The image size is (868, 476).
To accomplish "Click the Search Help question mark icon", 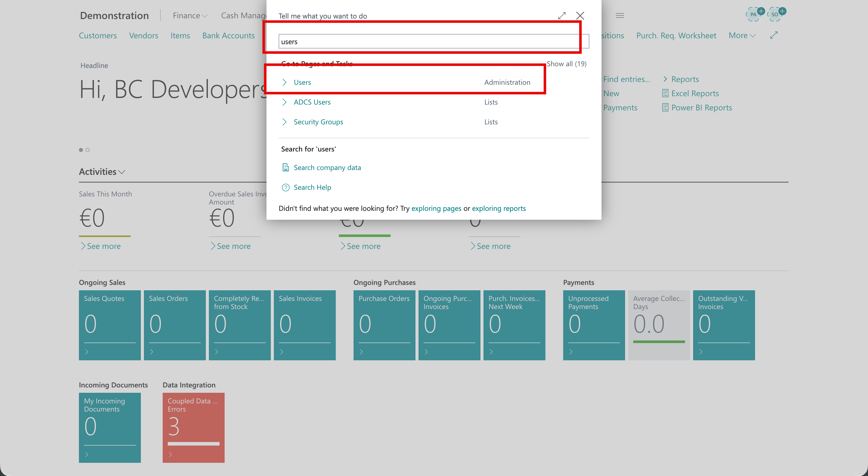I will coord(286,187).
